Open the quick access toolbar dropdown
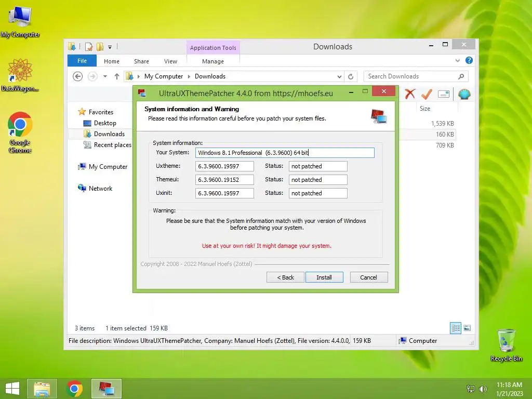Viewport: 532px width, 399px height. tap(110, 47)
